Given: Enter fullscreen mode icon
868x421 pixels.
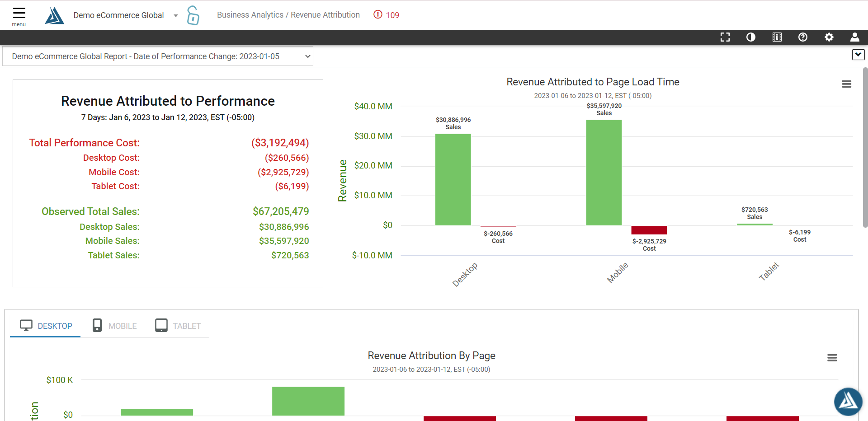Looking at the screenshot, I should [x=725, y=37].
